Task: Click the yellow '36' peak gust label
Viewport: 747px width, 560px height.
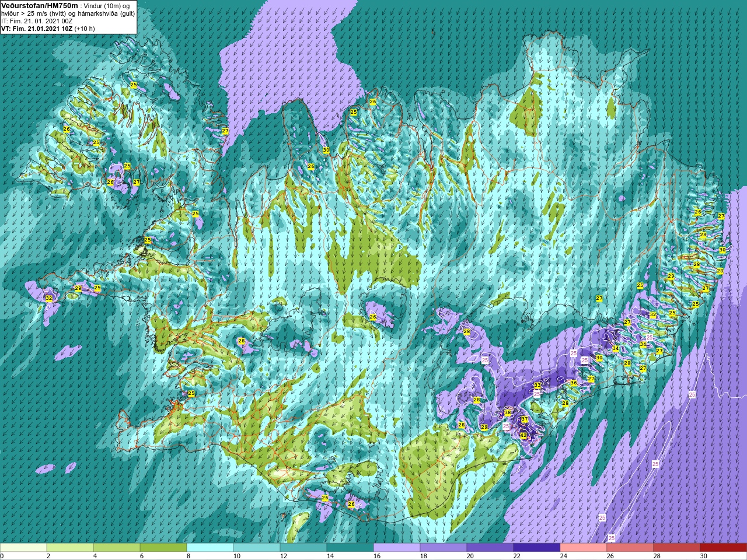Action: [x=574, y=383]
